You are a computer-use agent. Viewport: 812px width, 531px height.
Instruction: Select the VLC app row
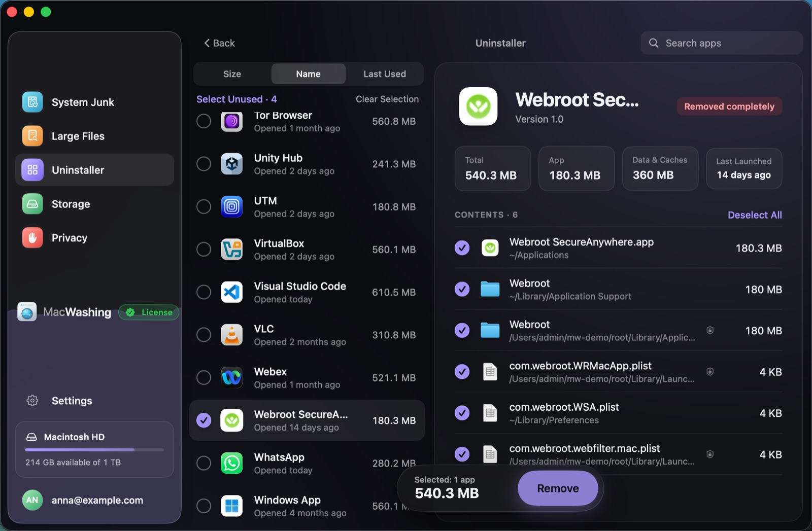tap(307, 335)
